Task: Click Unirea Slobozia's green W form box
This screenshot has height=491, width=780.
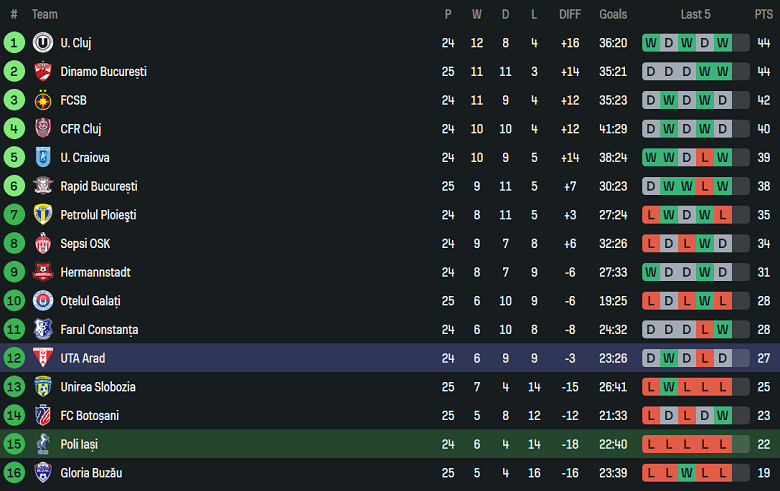Action: point(668,387)
